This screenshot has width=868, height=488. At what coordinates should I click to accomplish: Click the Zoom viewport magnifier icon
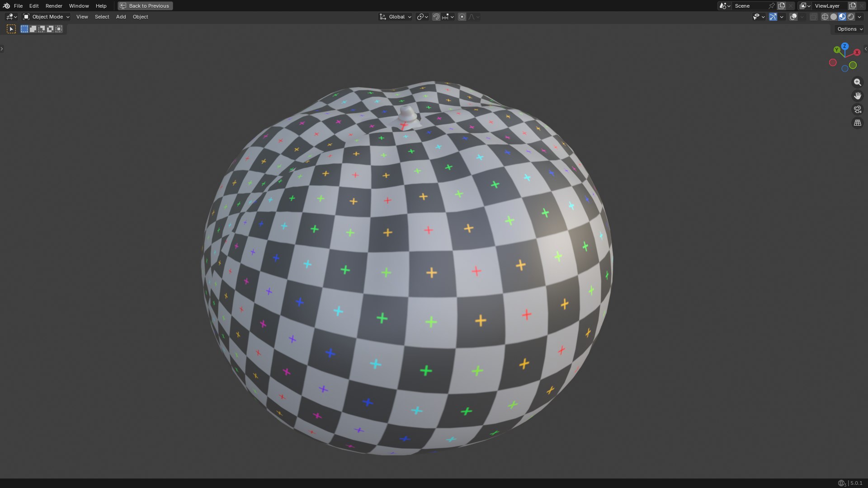tap(857, 82)
